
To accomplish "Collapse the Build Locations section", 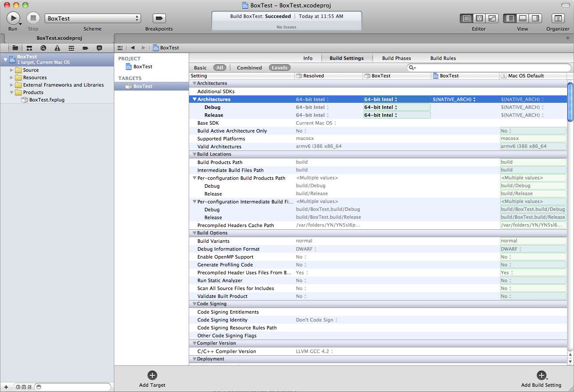I will coord(194,154).
